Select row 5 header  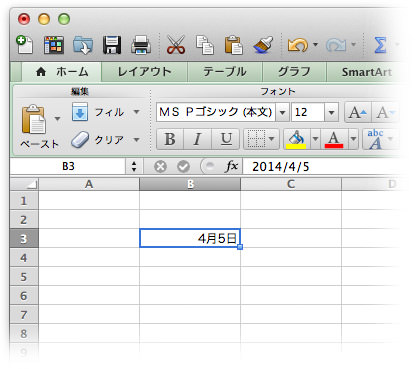24,276
